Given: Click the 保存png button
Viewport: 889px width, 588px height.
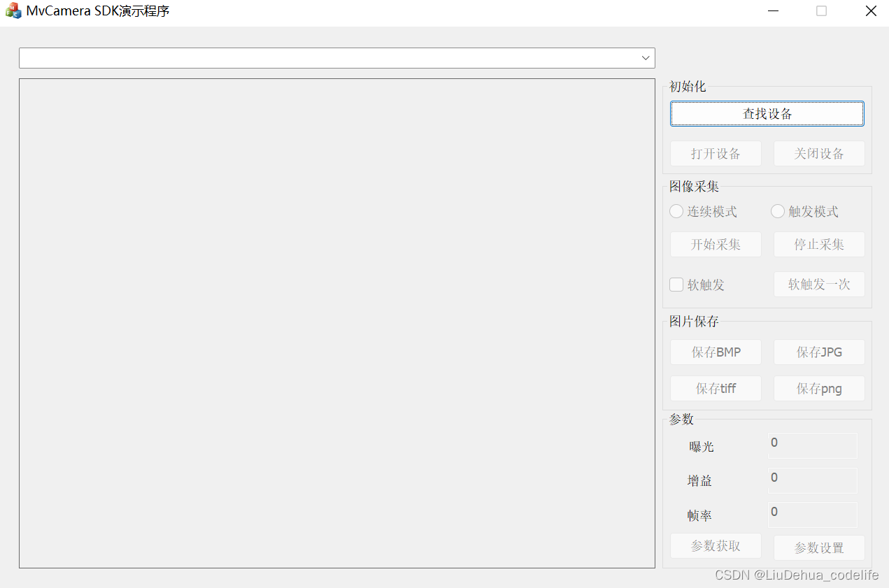Looking at the screenshot, I should click(x=819, y=389).
